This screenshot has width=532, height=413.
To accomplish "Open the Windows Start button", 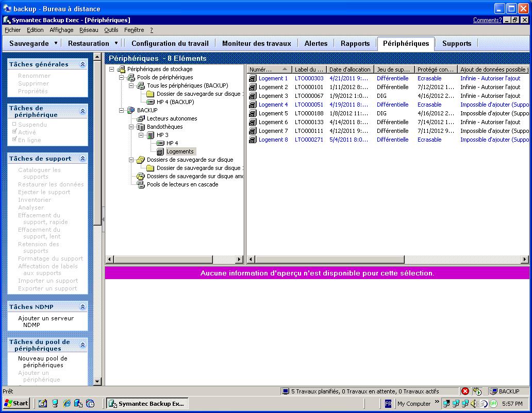I will [x=16, y=404].
